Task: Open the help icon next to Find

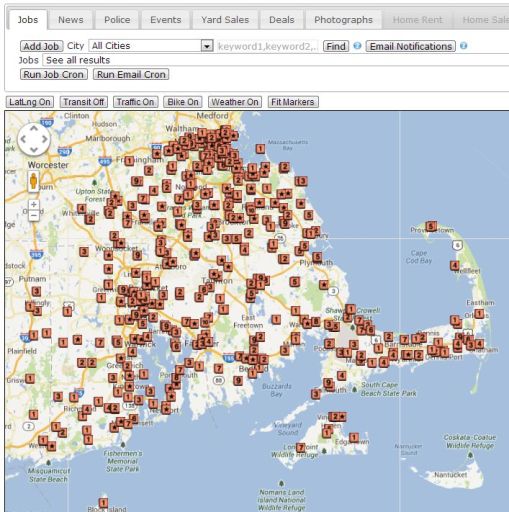Action: pos(357,46)
